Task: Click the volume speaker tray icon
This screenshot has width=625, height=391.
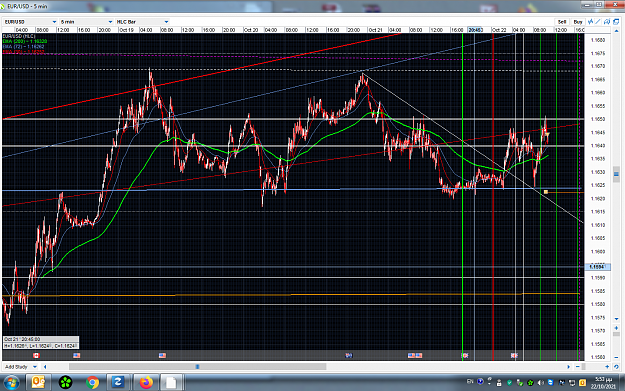Action: point(540,383)
